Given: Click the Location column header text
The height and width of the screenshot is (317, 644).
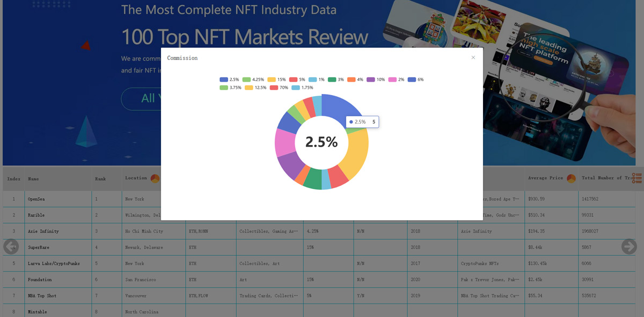Looking at the screenshot, I should point(136,178).
